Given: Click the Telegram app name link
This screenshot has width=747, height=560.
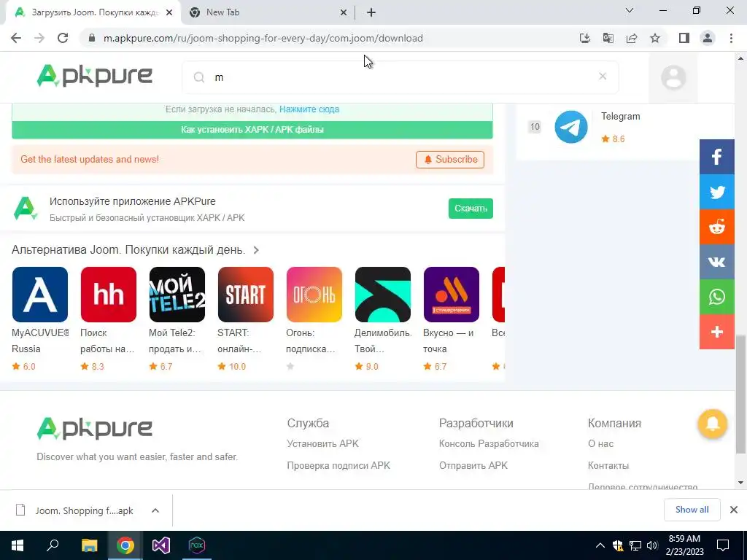Looking at the screenshot, I should (620, 116).
